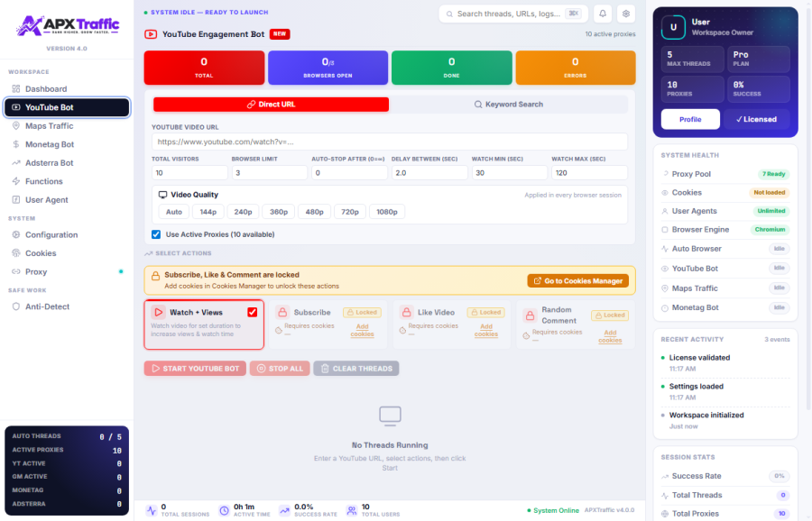The image size is (812, 521).
Task: Open Configuration in sidebar menu
Action: click(67, 234)
